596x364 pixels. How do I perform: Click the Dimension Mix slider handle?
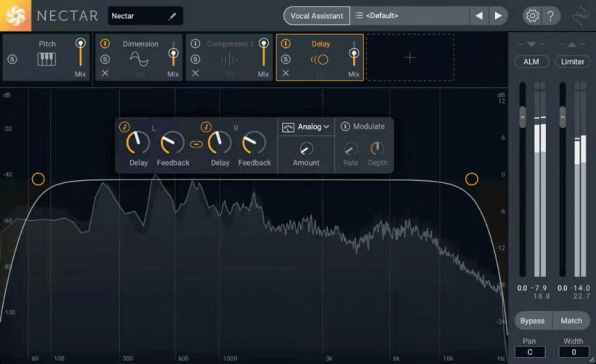click(173, 53)
